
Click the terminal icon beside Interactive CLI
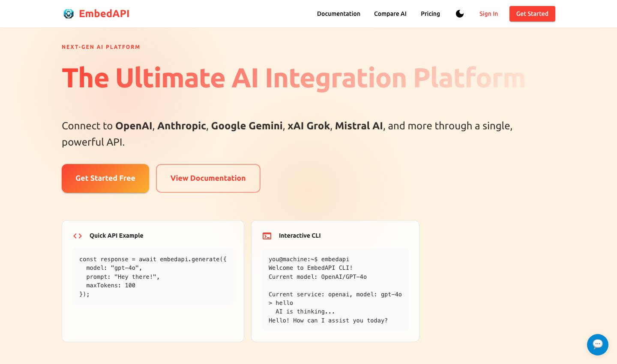(x=267, y=236)
